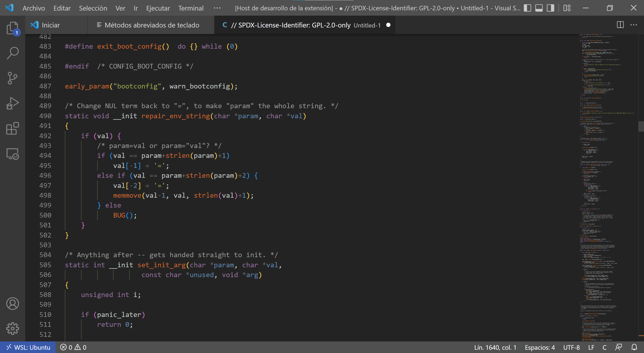644x353 pixels.
Task: Open the Accounts menu
Action: 12,304
